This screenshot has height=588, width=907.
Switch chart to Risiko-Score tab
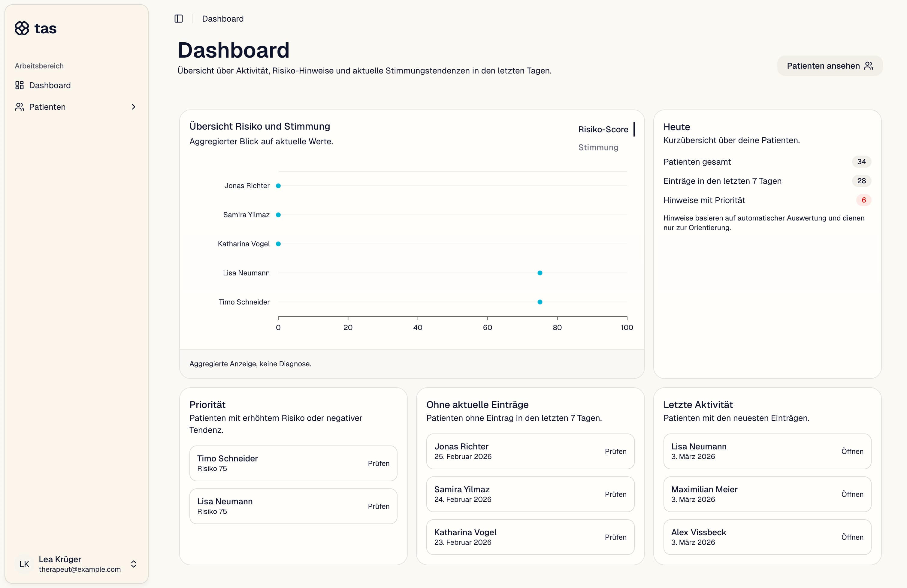pos(603,130)
